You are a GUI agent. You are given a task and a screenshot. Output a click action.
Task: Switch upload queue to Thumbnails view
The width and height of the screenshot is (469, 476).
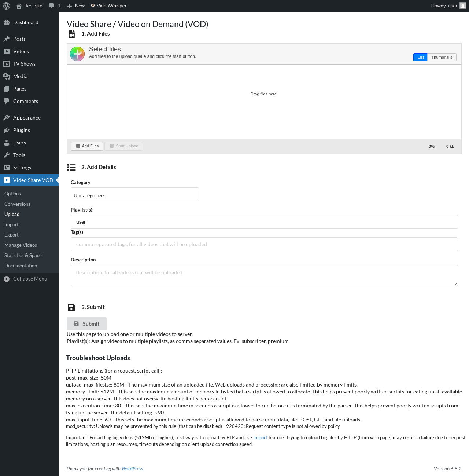[442, 57]
